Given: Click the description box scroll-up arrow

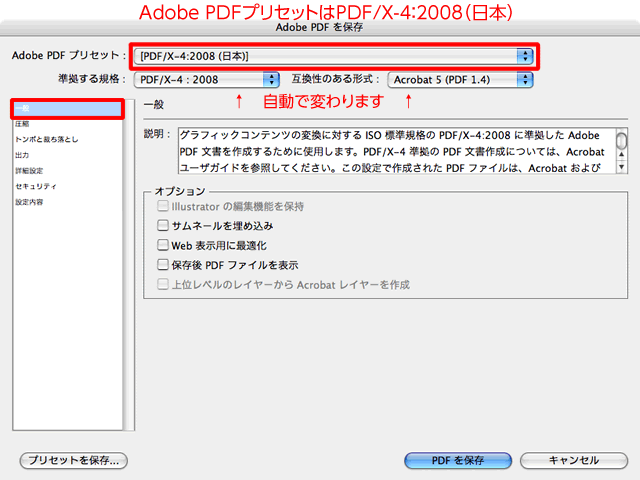Looking at the screenshot, I should coord(622,154).
